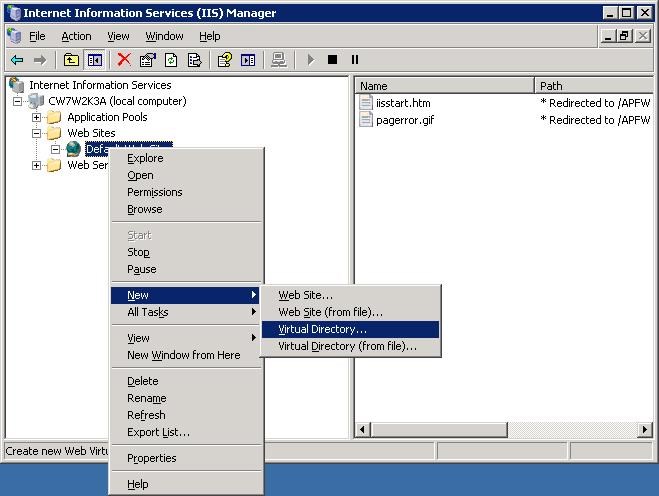
Task: Choose Virtual Directory... from the New submenu
Action: click(x=322, y=329)
